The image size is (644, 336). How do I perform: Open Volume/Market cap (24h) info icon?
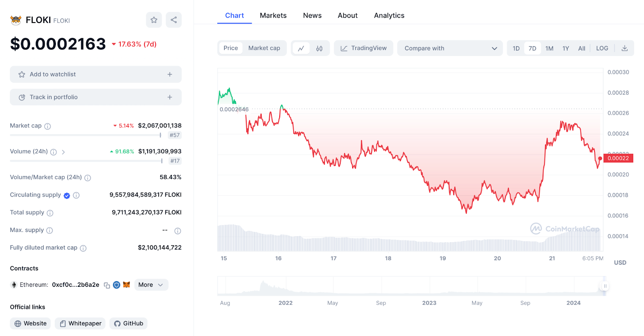[x=87, y=178]
